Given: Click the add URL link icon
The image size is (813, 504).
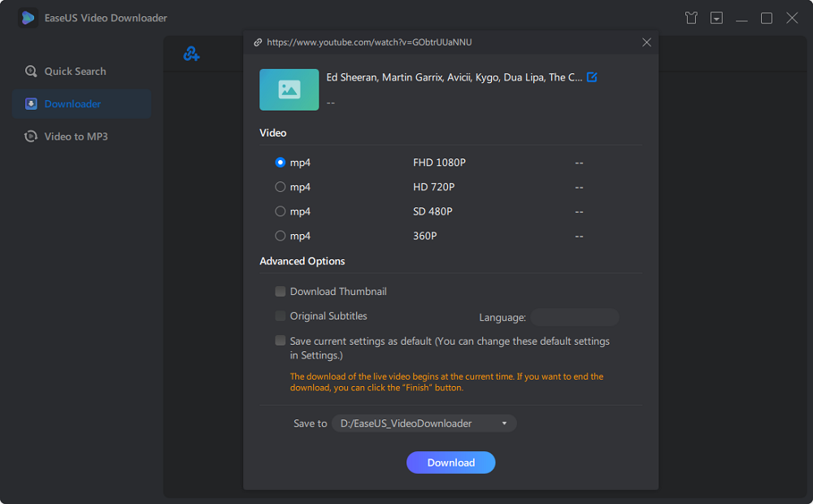Looking at the screenshot, I should (191, 54).
